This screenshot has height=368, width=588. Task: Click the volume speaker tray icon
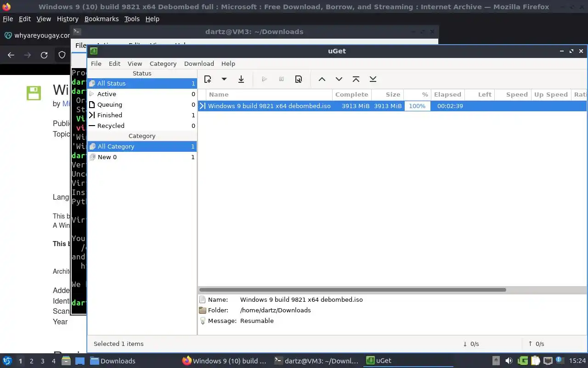[509, 361]
